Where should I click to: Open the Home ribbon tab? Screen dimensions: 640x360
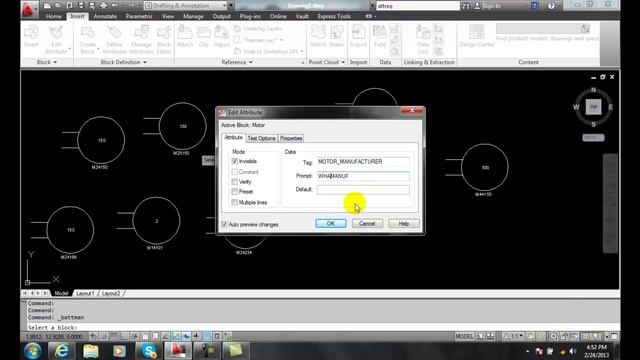tap(53, 16)
